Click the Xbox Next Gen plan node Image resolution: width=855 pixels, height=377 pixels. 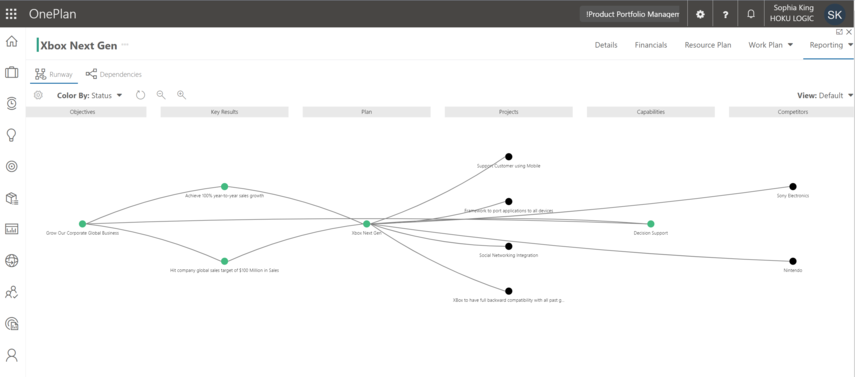pyautogui.click(x=366, y=224)
